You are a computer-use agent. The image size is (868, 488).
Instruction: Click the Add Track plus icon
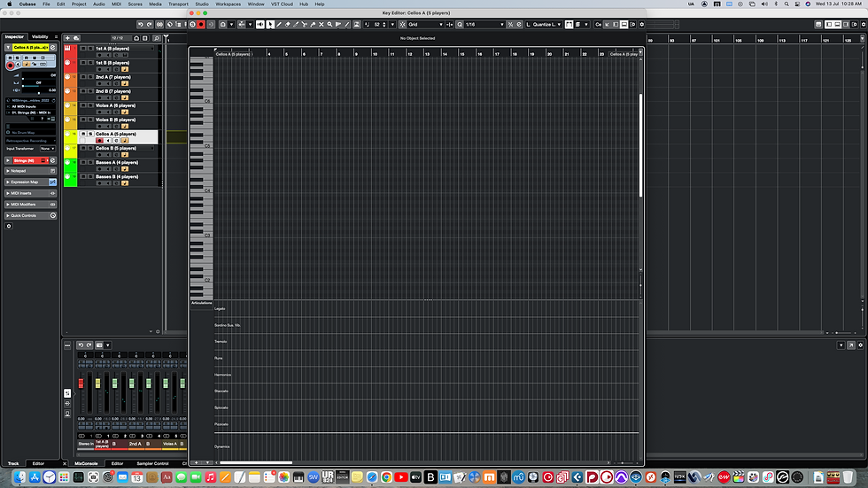[67, 38]
